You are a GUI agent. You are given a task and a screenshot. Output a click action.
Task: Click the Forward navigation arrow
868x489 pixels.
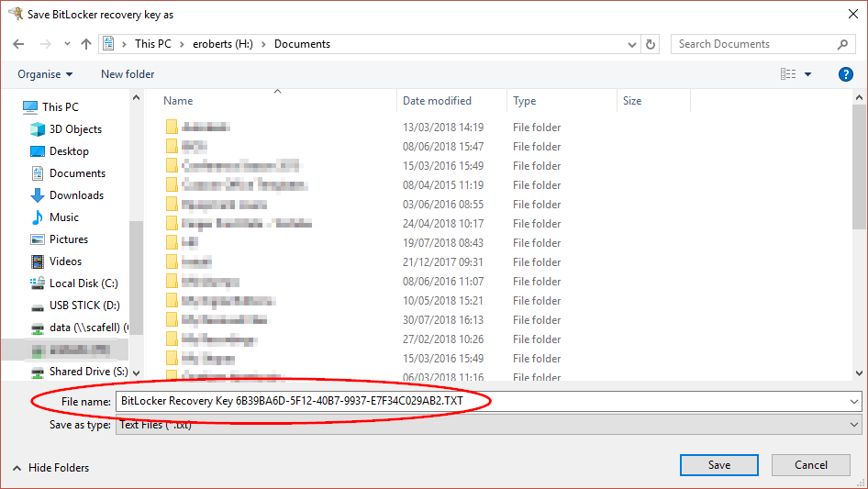45,44
